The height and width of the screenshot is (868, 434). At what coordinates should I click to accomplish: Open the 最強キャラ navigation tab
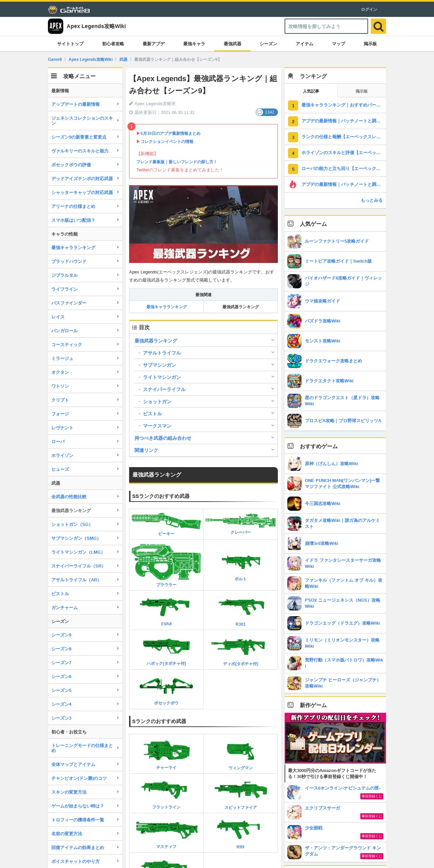[194, 44]
